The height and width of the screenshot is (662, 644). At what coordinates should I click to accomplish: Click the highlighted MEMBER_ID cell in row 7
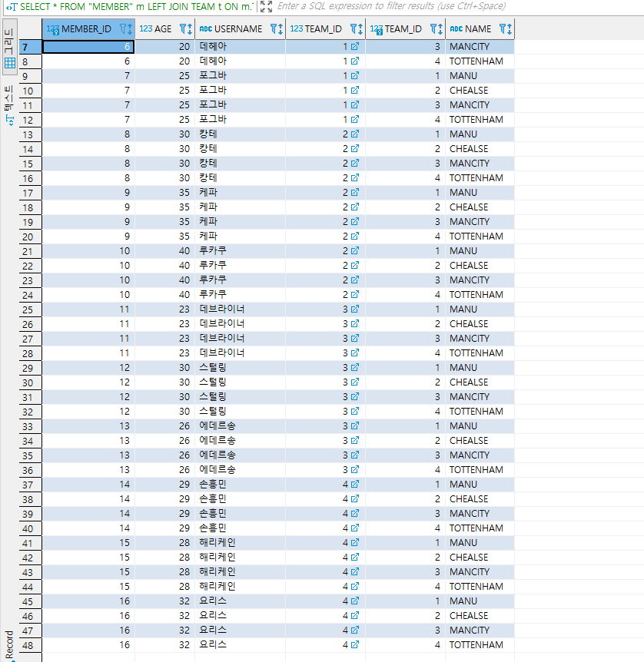point(88,46)
